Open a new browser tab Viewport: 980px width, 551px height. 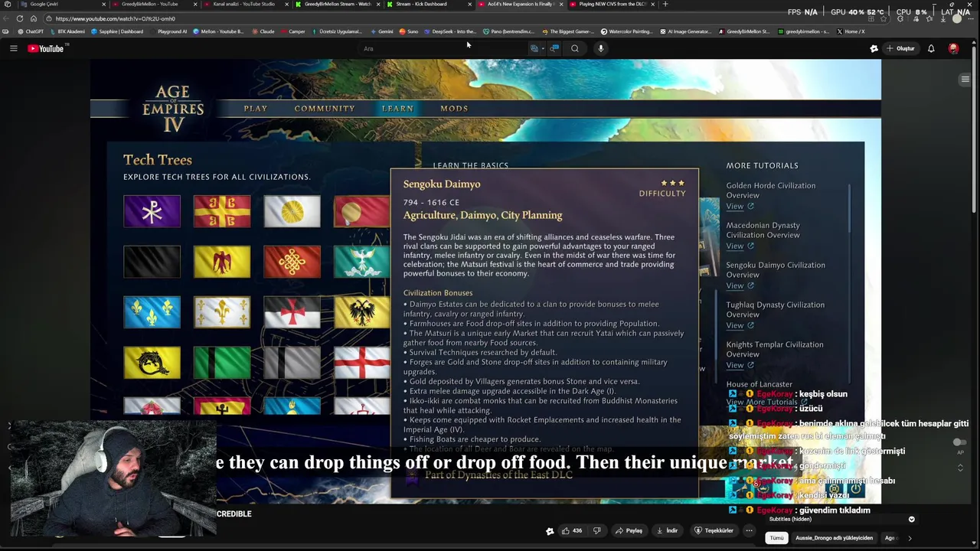(665, 4)
